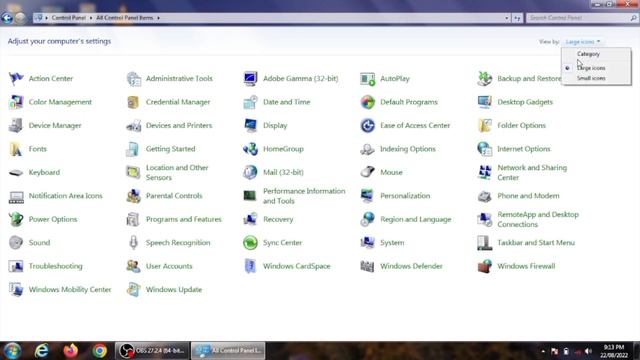The image size is (640, 360).
Task: Click the Color Management icon
Action: click(x=16, y=102)
